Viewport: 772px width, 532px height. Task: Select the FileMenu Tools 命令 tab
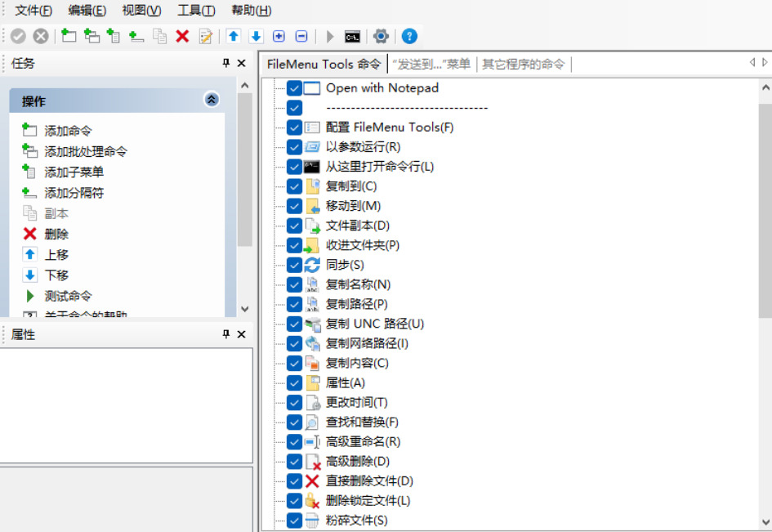tap(324, 65)
